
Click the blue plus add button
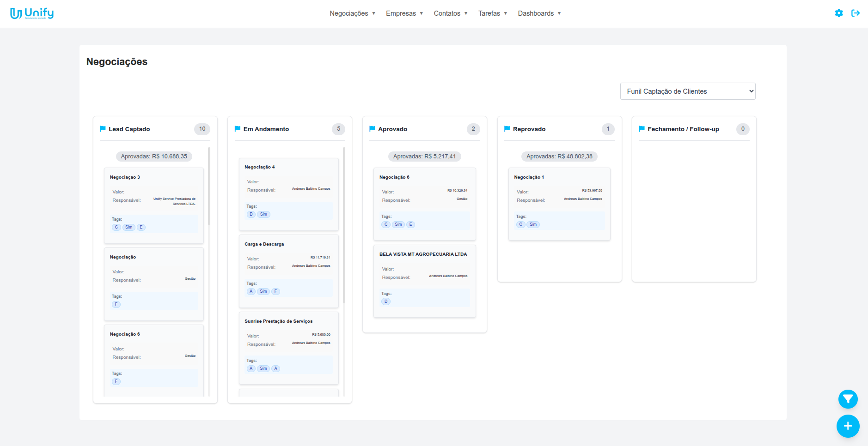(x=848, y=426)
